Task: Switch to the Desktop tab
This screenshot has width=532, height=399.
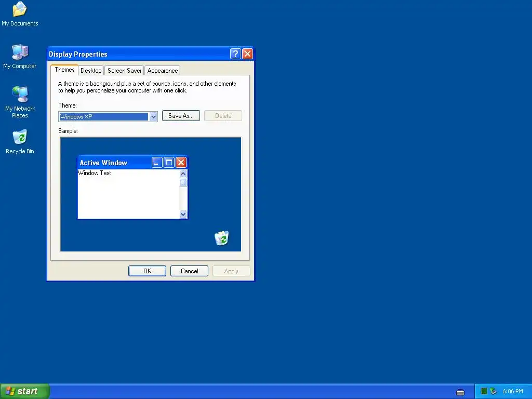Action: 91,71
